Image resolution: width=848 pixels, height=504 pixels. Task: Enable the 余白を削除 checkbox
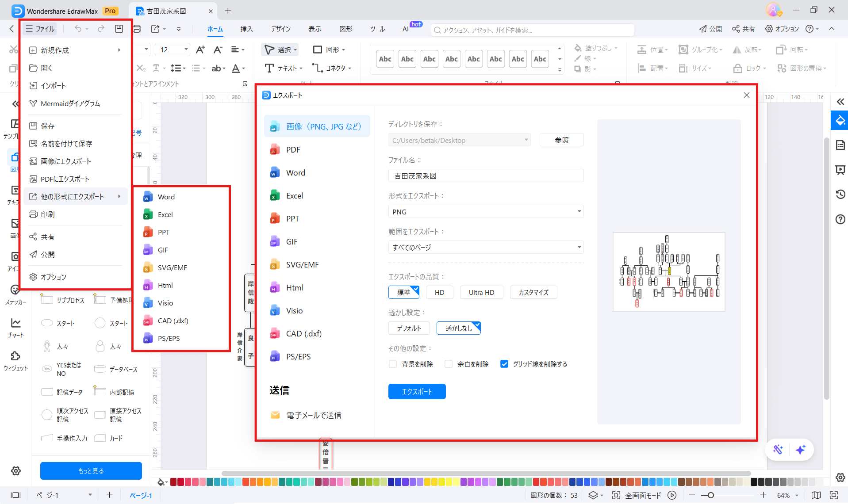[448, 364]
